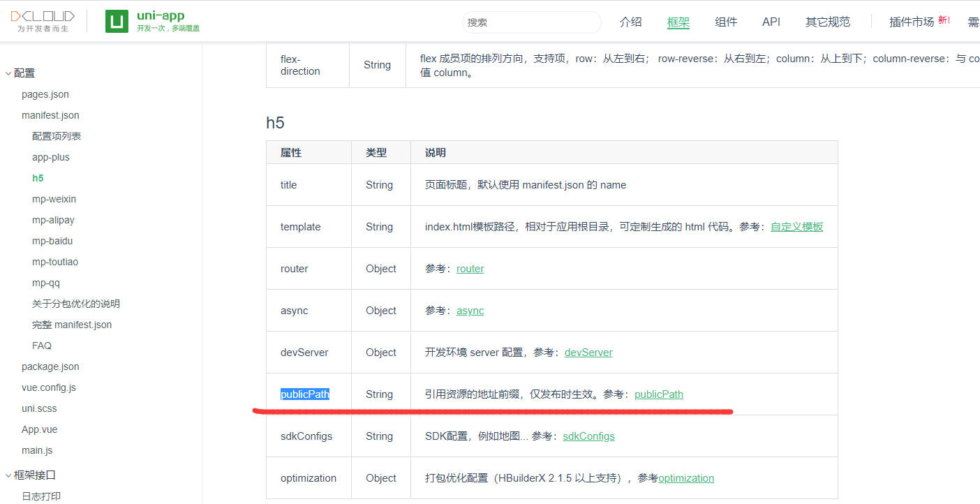980x504 pixels.
Task: Click the 搜索 search input field
Action: pos(530,22)
